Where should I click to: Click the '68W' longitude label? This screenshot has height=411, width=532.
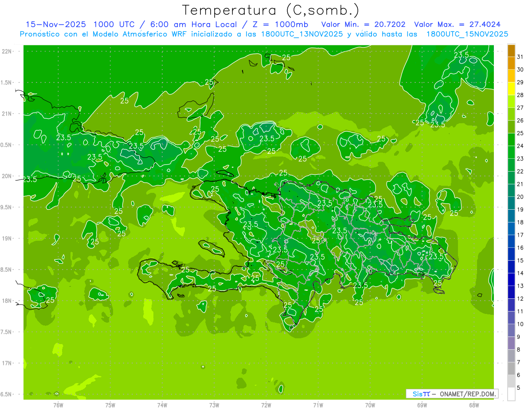474,405
